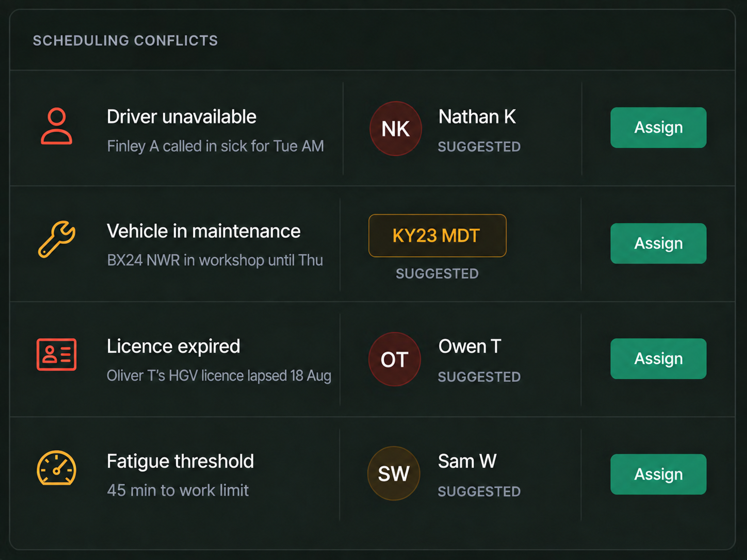This screenshot has height=560, width=747.
Task: Click SUGGESTED label under Nathan K
Action: point(479,147)
